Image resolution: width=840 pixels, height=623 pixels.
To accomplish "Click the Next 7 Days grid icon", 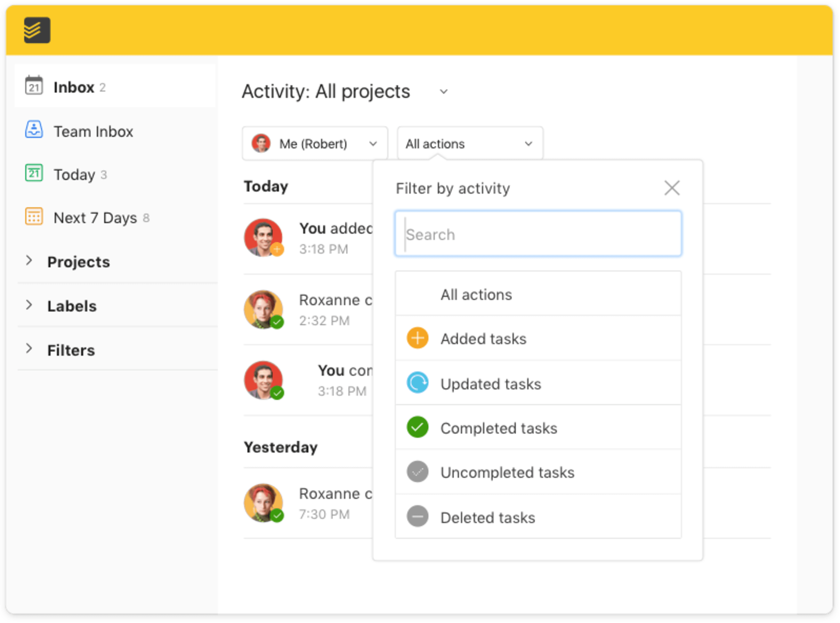I will 34,216.
